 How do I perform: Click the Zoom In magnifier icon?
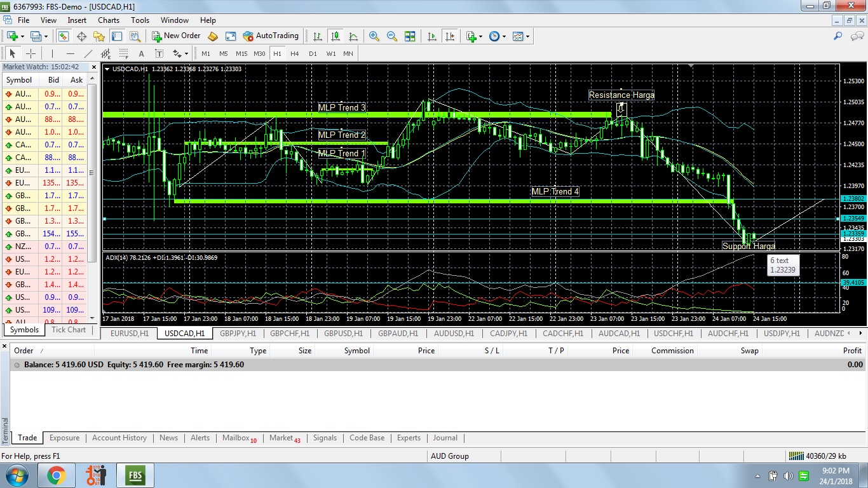coord(374,36)
